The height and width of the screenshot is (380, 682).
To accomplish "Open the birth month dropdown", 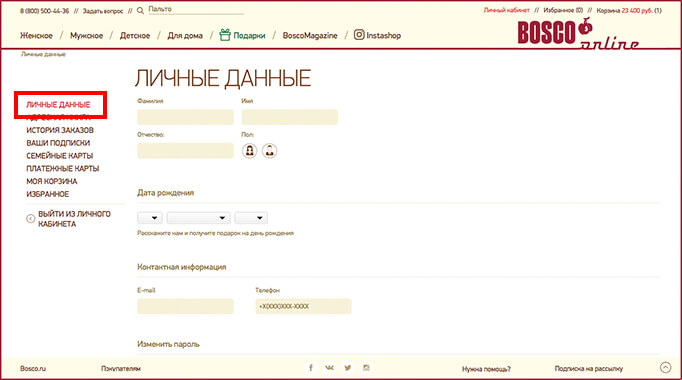I will [x=198, y=218].
